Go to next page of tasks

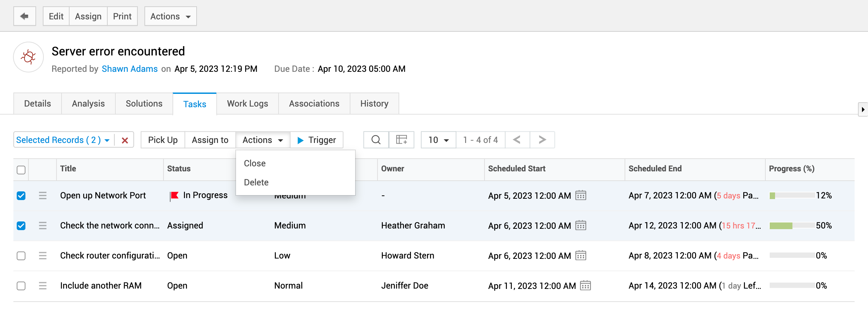542,140
